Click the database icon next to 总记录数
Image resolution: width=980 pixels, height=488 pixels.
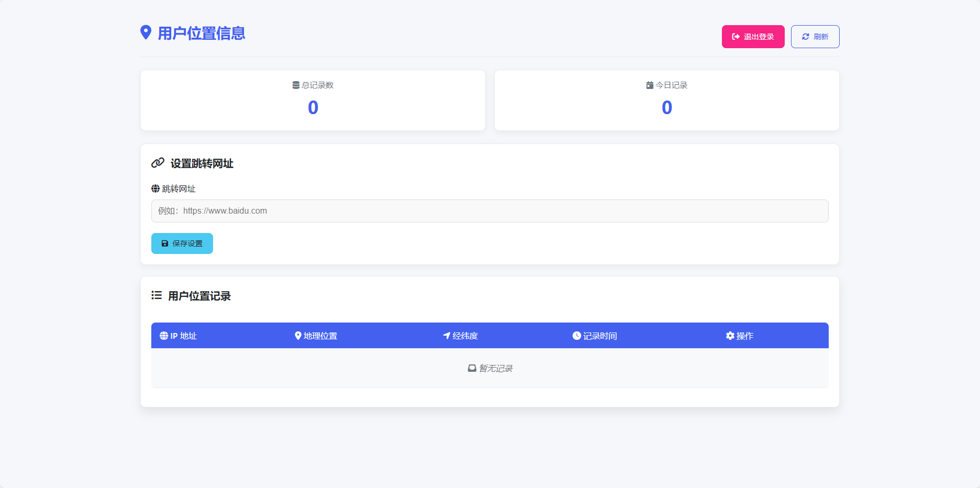[296, 85]
